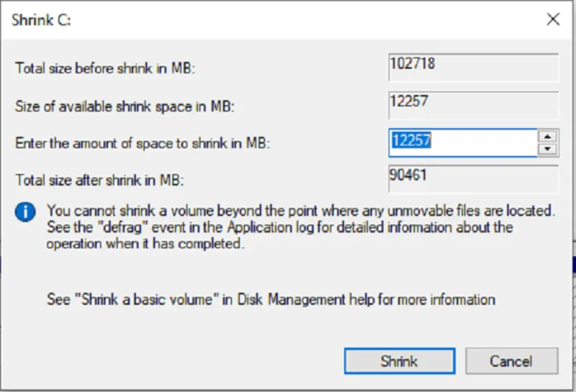
Task: Click the Shrink button
Action: pos(399,361)
